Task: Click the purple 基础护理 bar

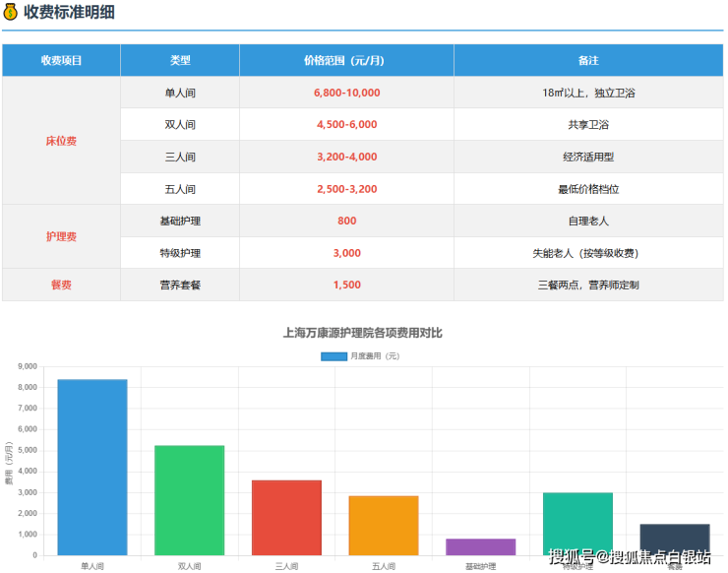Action: [480, 546]
